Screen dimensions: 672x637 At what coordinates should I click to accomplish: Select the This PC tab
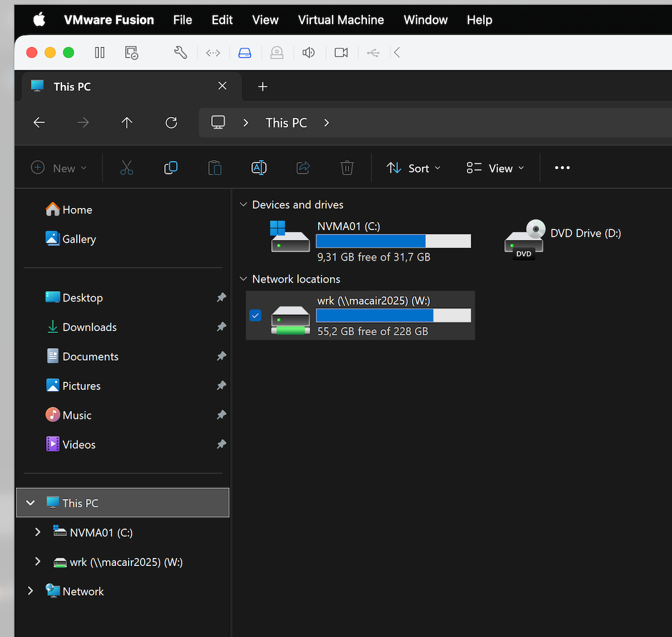[x=132, y=87]
